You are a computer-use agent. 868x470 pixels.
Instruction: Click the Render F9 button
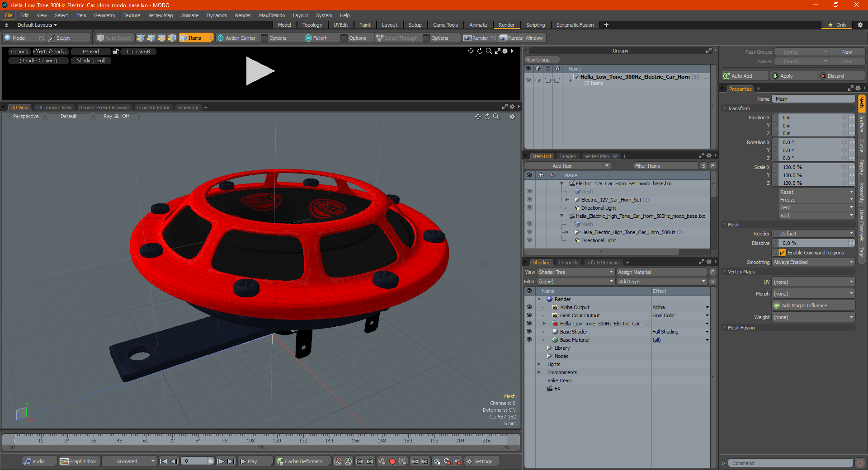pos(480,38)
